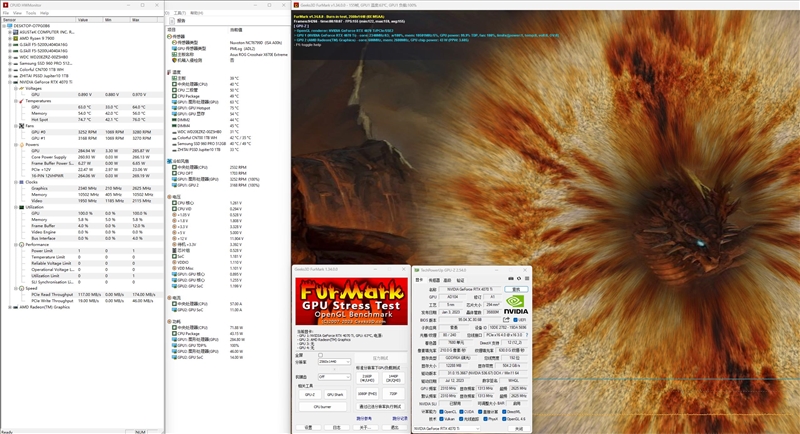
Task: Collapse the NVIDIA GeForce RTX 4070 Ti node
Action: tap(10, 82)
